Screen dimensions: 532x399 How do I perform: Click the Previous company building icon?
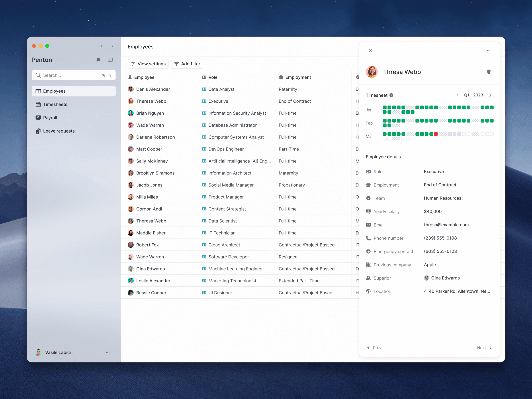coord(368,265)
